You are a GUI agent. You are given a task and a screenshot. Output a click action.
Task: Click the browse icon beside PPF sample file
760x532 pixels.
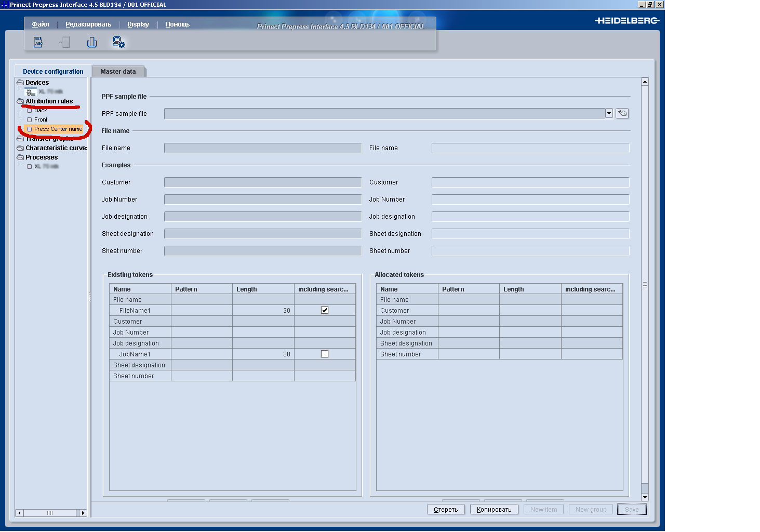622,113
